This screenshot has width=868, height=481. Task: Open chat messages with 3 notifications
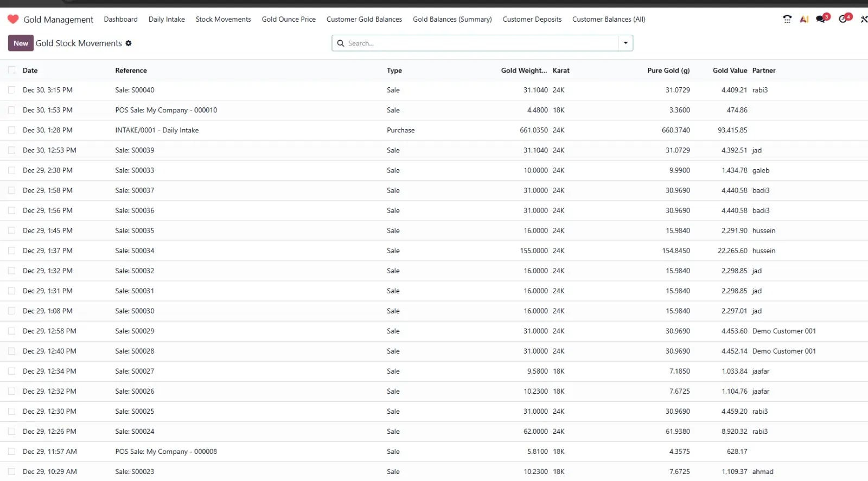coord(821,19)
